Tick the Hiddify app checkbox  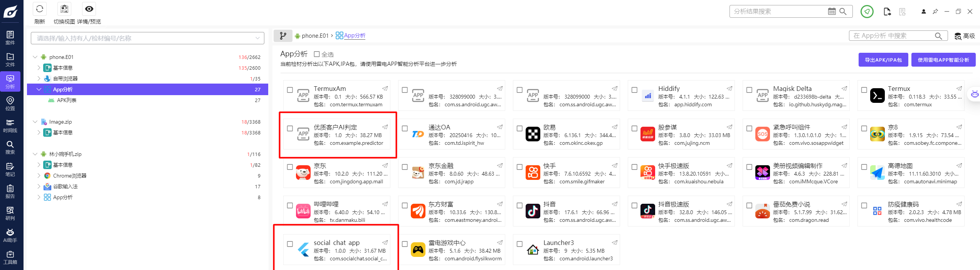tap(634, 90)
